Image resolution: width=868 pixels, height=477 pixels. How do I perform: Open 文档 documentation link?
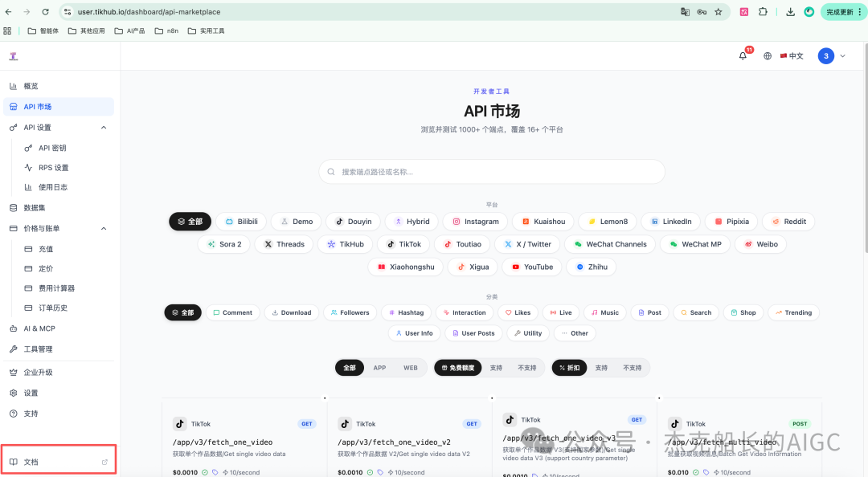click(58, 462)
